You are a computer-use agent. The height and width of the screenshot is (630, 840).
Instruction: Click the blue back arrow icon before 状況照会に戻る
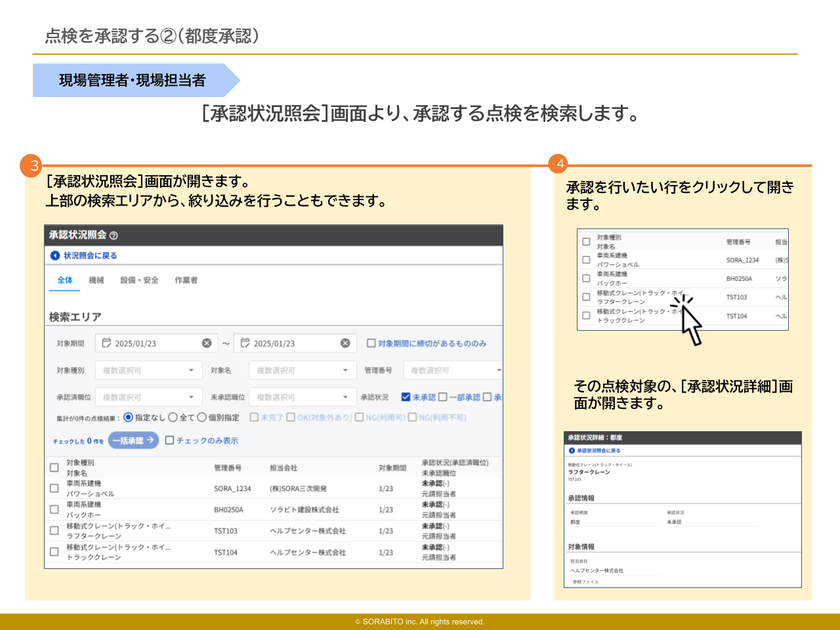[55, 255]
